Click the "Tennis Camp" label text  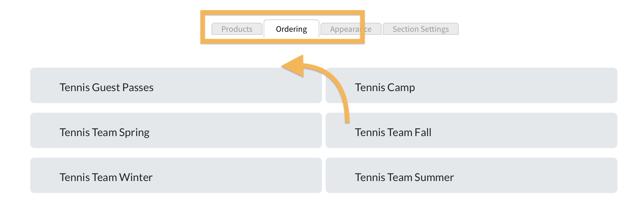tap(385, 88)
